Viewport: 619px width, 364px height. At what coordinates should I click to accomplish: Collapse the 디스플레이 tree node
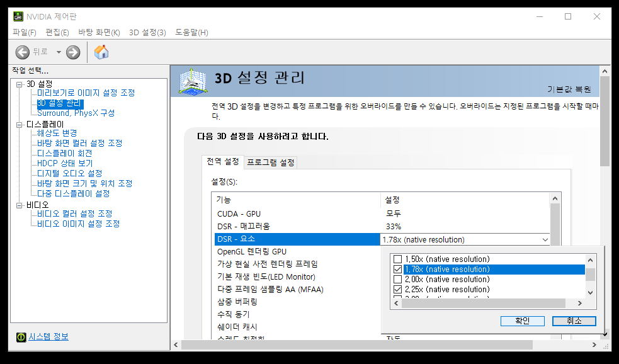point(19,125)
